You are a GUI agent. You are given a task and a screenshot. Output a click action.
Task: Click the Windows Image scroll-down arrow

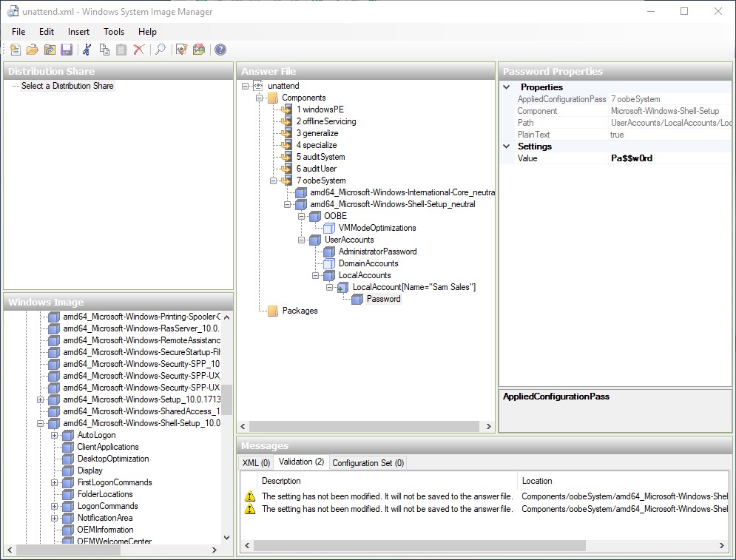pyautogui.click(x=226, y=538)
